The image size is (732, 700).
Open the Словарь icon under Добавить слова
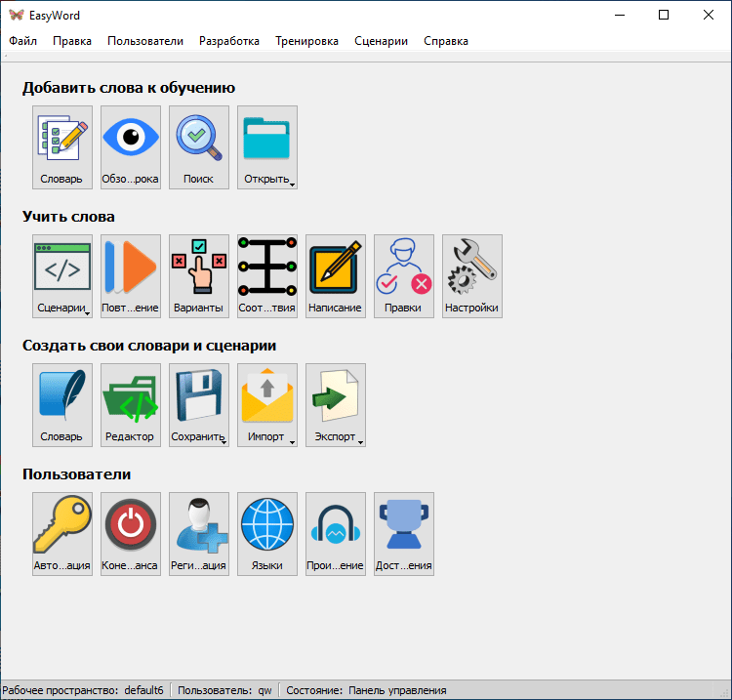[x=62, y=146]
